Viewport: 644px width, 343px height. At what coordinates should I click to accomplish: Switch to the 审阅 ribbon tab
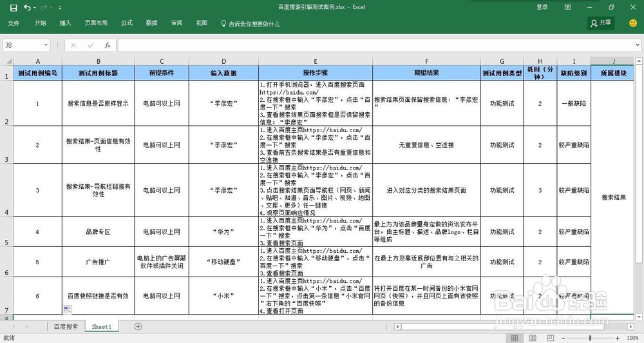pyautogui.click(x=176, y=23)
